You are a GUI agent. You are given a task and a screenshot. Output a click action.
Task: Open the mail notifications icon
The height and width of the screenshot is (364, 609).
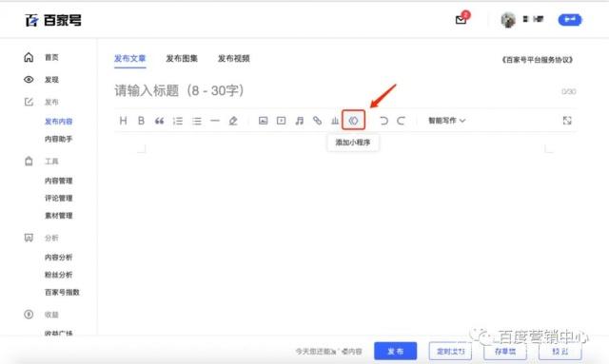pos(462,19)
